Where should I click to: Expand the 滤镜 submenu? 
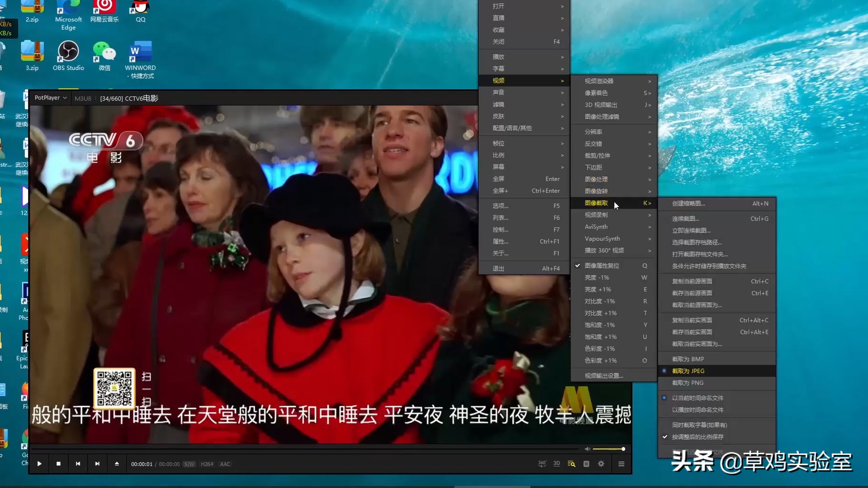[524, 104]
